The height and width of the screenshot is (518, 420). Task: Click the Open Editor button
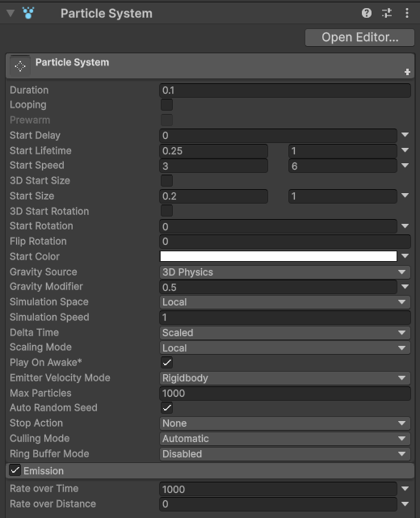pos(359,38)
